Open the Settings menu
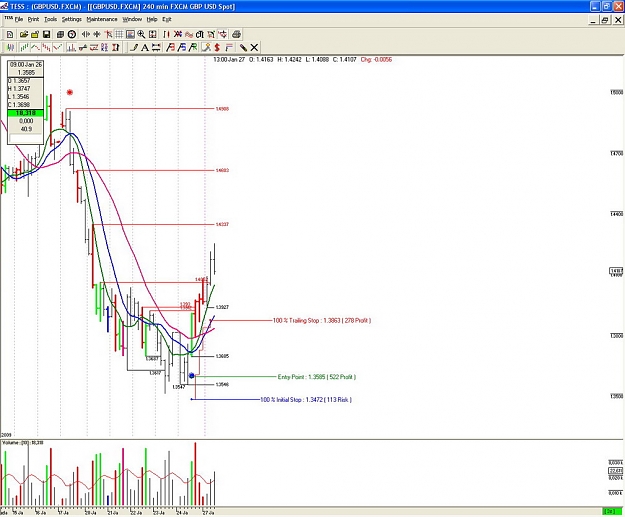625x517 pixels. pos(72,19)
